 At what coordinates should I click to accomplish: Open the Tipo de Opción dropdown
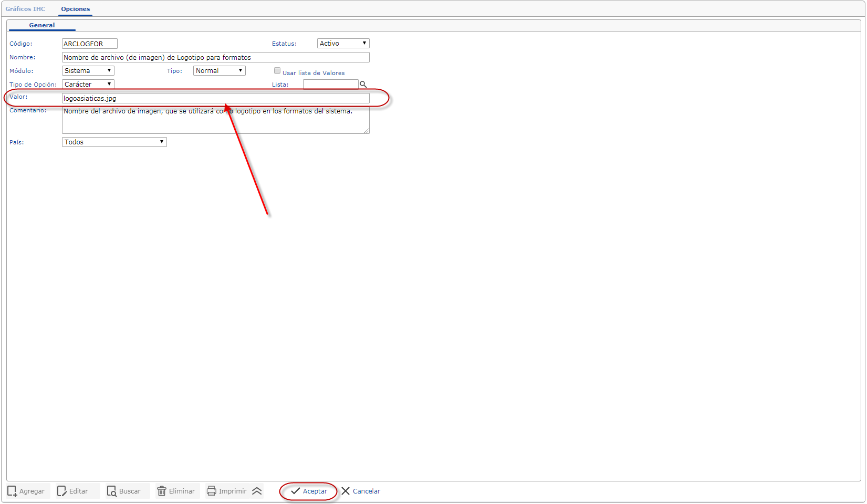coord(88,84)
